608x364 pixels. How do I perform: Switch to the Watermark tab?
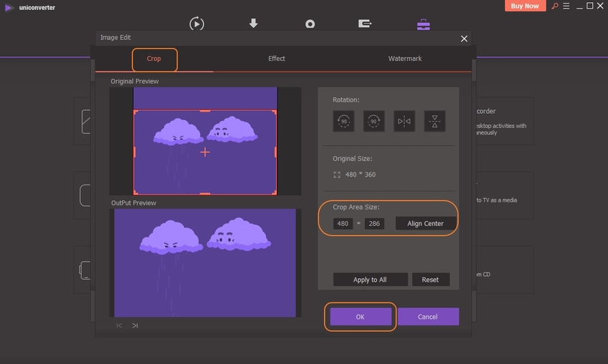(x=406, y=59)
